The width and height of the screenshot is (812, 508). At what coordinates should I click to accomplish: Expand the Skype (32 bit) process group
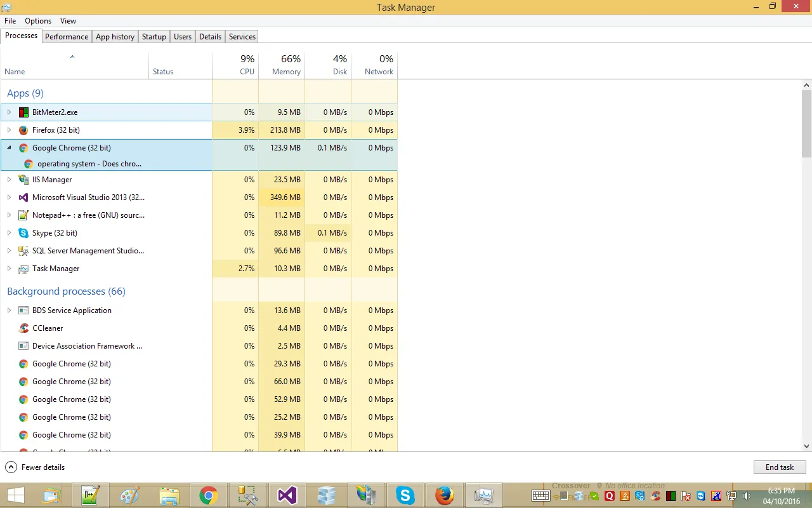tap(9, 233)
